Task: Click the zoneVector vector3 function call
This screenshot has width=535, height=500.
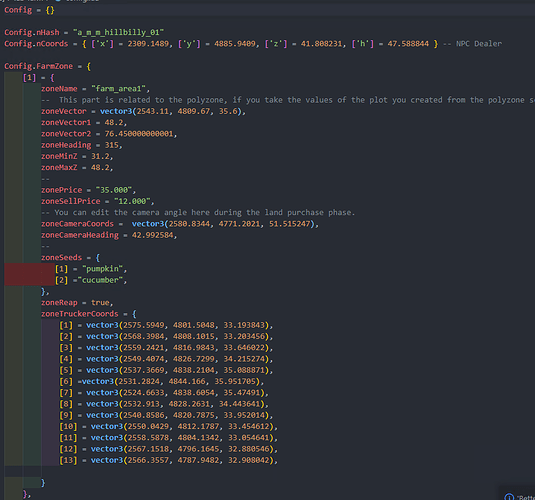Action: coord(171,111)
